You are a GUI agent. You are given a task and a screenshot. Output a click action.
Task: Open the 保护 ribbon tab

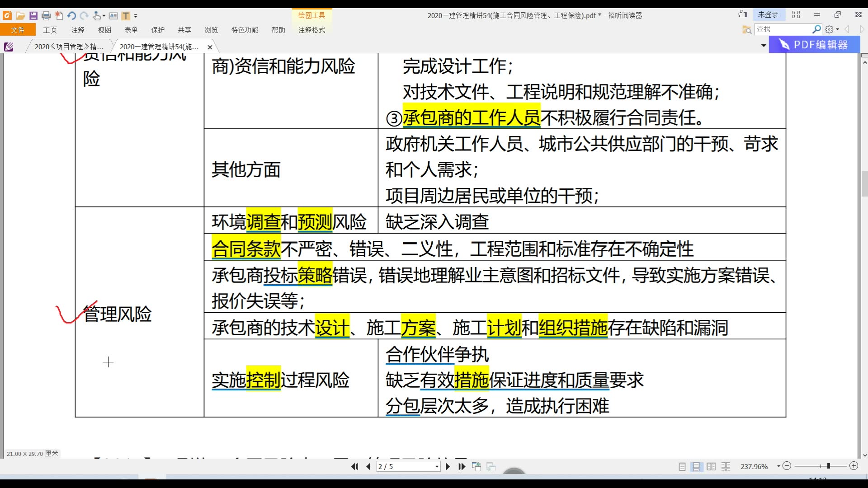point(158,30)
